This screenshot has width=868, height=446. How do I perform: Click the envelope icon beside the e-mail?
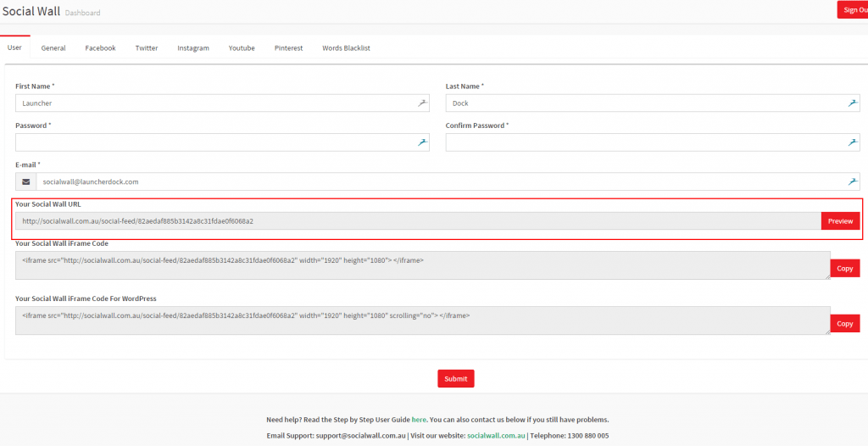pos(26,181)
